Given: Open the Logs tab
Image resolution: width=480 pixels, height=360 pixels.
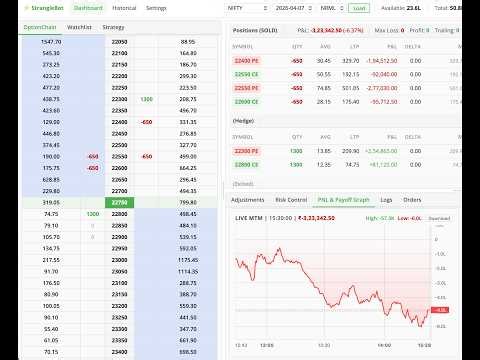Looking at the screenshot, I should tap(386, 200).
